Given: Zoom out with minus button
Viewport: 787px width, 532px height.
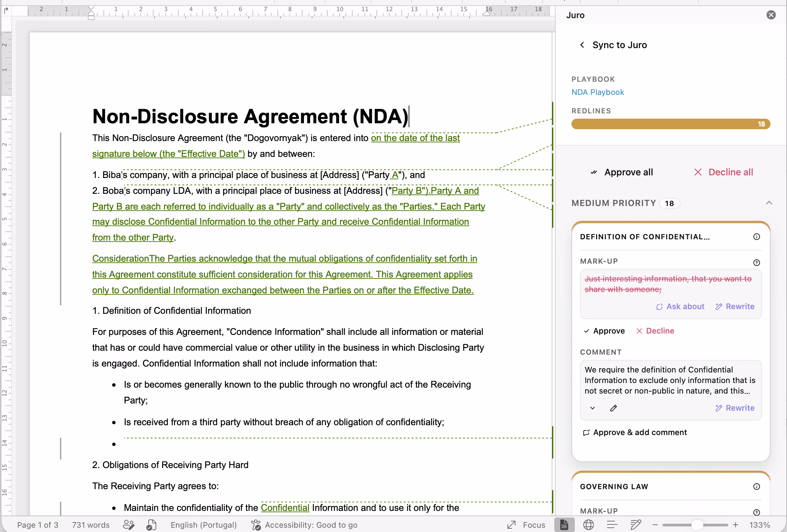Looking at the screenshot, I should (655, 525).
